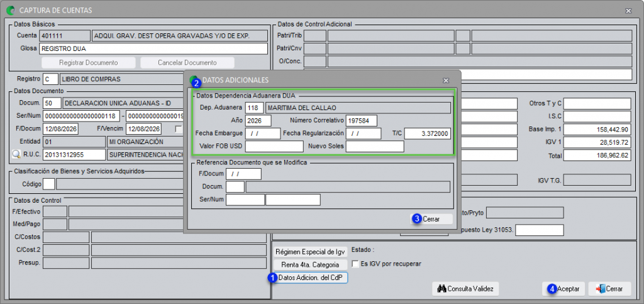Click the R.U.C. field 20131312955
The image size is (644, 304).
tap(74, 155)
